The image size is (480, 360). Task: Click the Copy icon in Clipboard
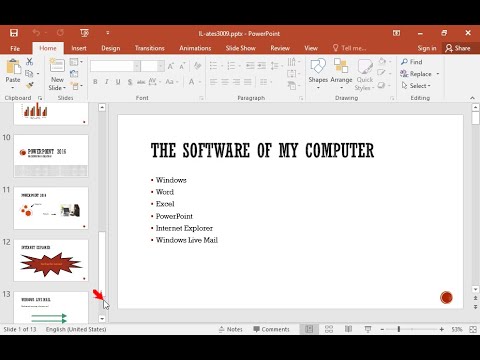click(29, 73)
